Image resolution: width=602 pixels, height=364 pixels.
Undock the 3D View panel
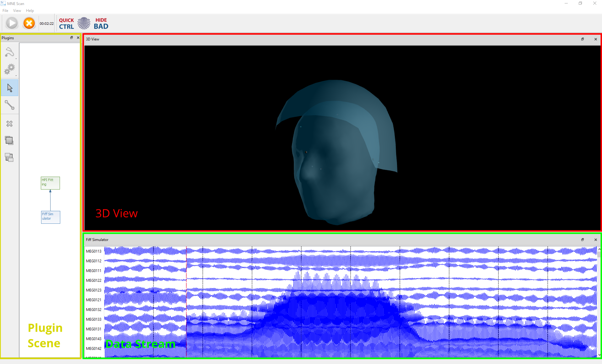coord(583,39)
